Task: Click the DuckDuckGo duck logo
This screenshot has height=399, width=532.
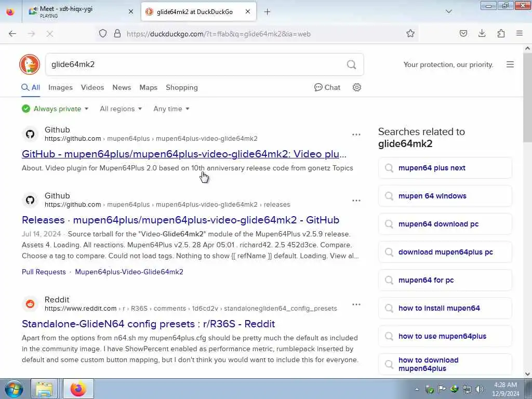Action: point(30,64)
